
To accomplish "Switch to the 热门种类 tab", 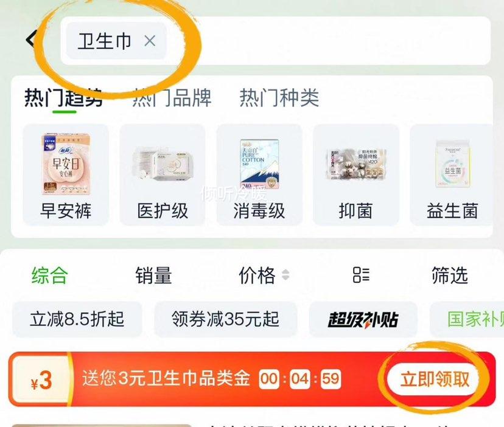I will point(279,98).
